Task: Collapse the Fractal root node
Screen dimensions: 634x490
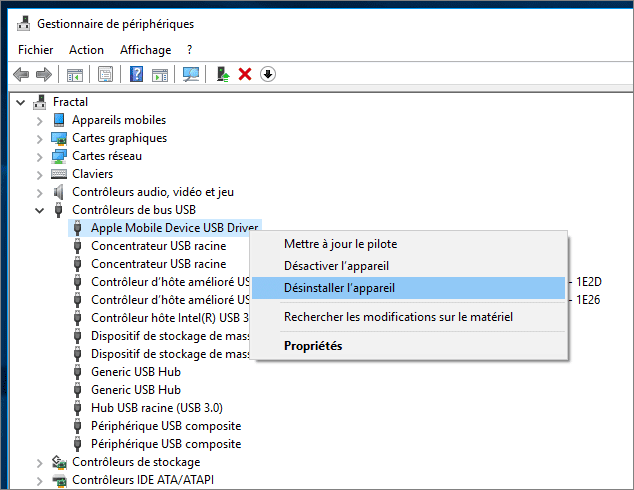Action: click(x=21, y=102)
